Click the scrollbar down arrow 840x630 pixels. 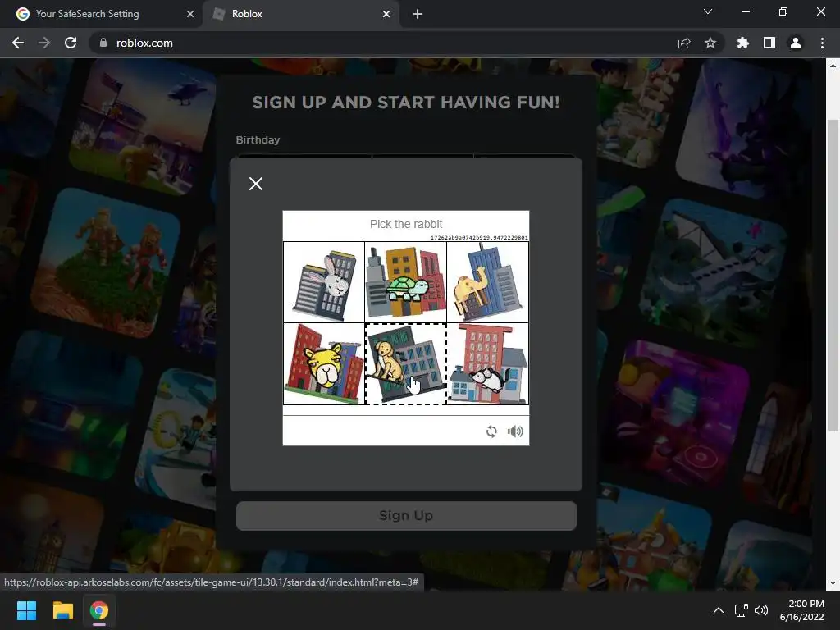click(833, 583)
